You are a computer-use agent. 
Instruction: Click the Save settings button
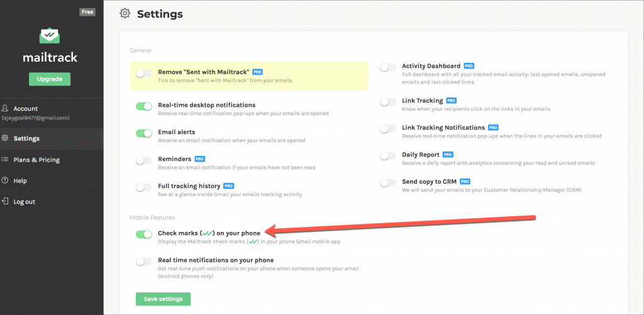163,299
